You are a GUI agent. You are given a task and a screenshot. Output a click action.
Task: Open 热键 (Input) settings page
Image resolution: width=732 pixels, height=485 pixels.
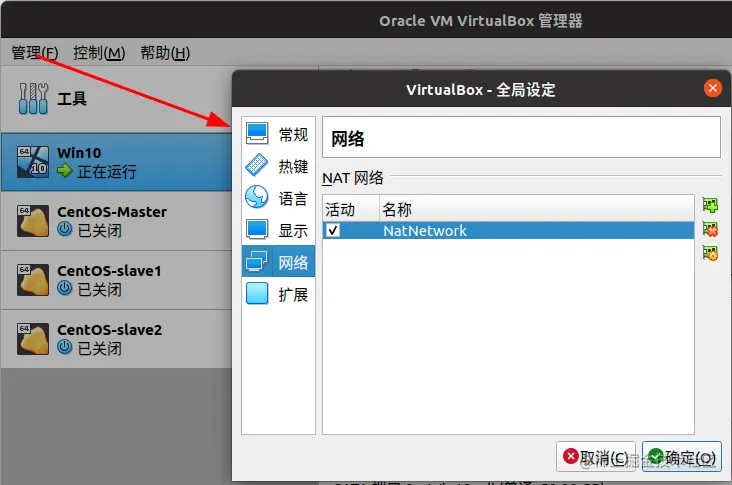[x=278, y=166]
